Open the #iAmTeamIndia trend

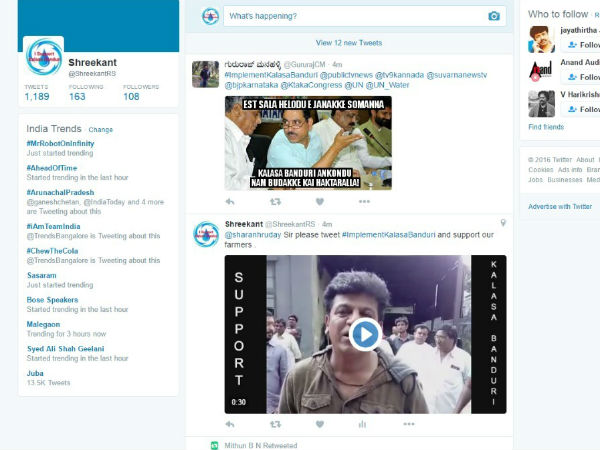point(54,227)
